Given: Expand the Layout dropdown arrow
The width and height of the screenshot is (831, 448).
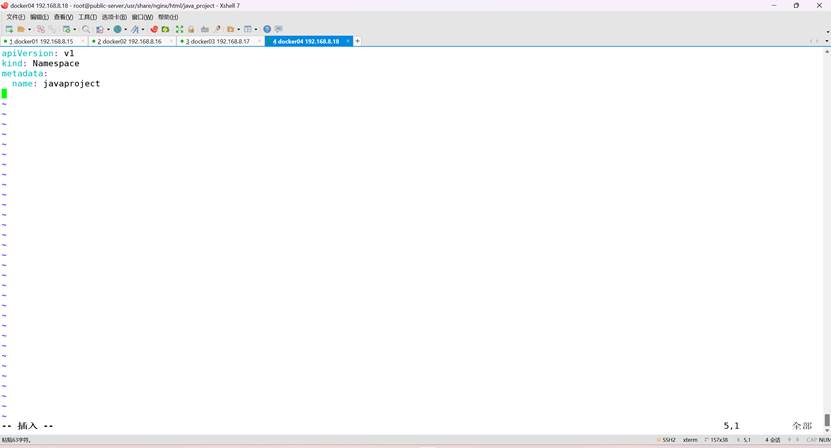Looking at the screenshot, I should point(256,29).
